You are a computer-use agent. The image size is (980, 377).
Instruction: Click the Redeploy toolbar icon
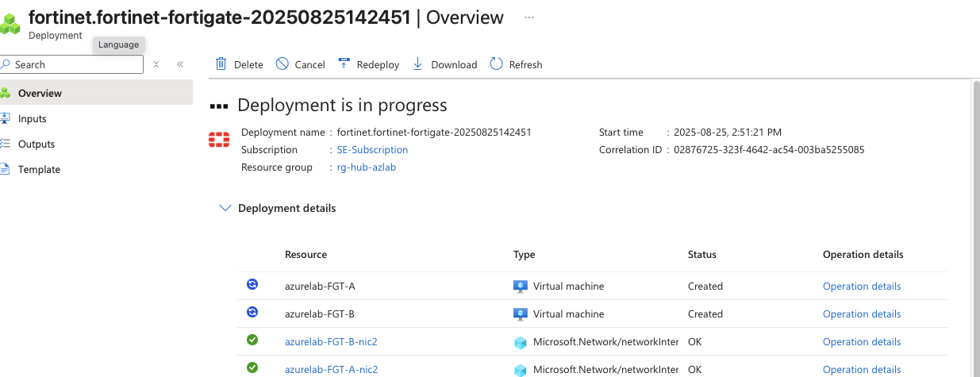point(344,64)
